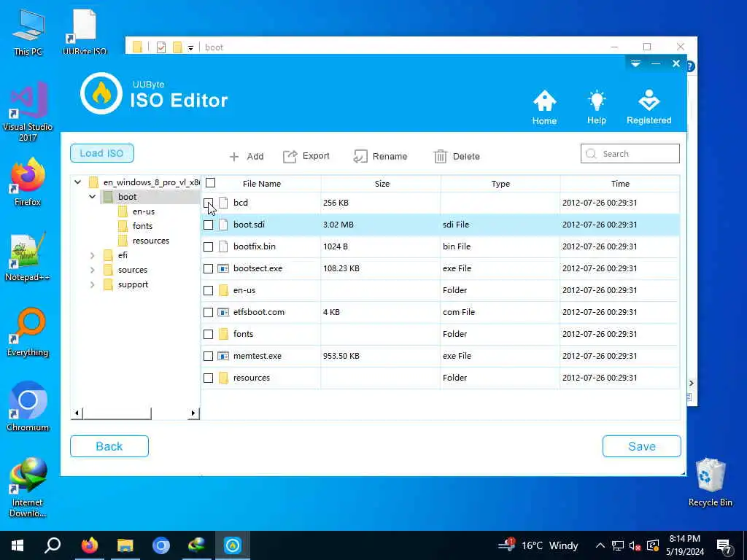Check the memtest.exe checkbox
The height and width of the screenshot is (560, 747).
tap(208, 356)
